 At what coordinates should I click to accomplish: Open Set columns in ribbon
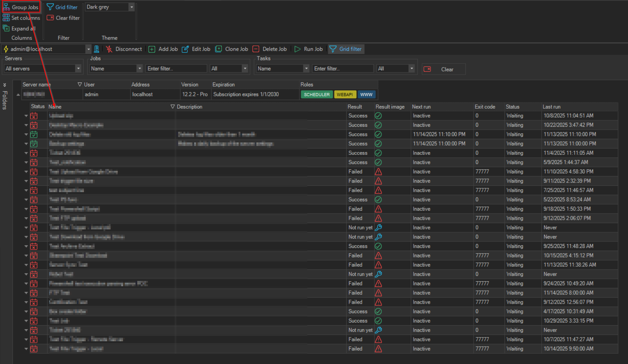(x=21, y=18)
